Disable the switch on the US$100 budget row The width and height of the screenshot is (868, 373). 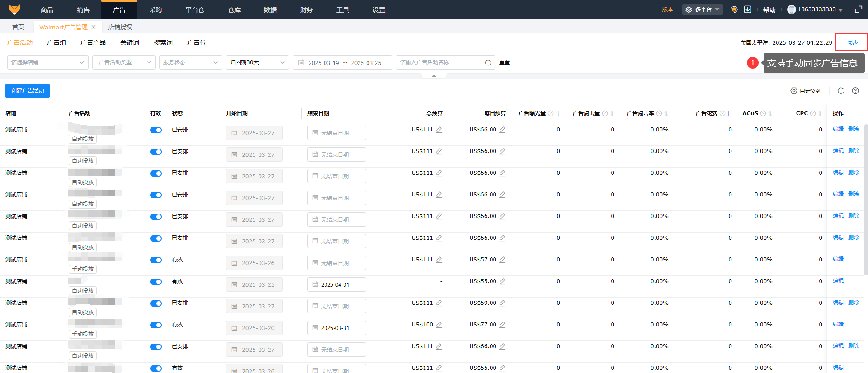(x=156, y=325)
